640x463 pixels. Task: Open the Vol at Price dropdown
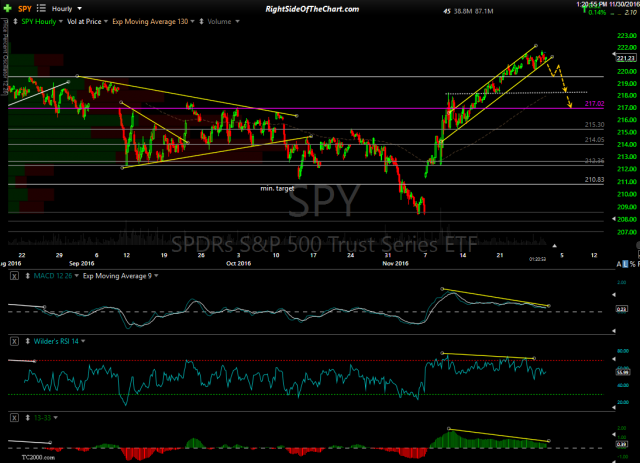point(87,22)
